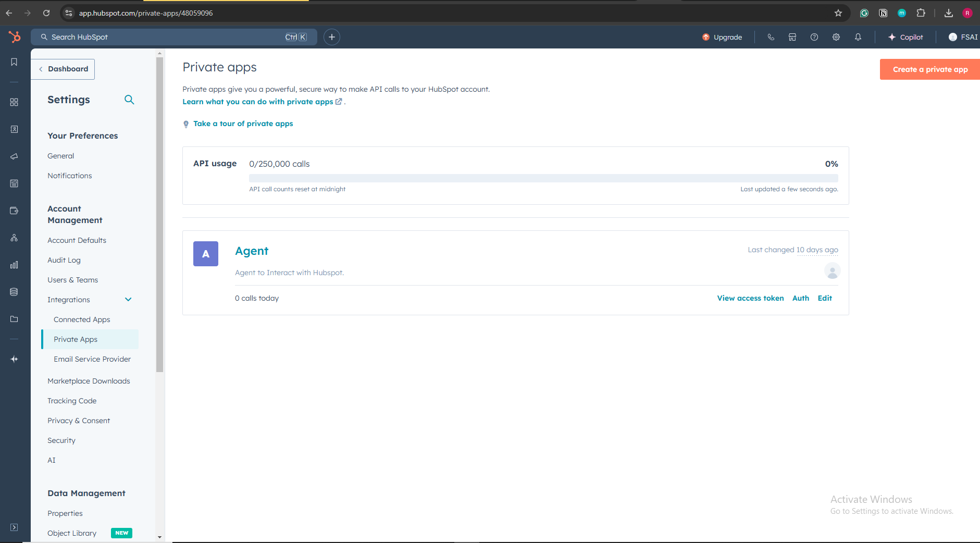Click the user avatar on the Agent card

coord(833,271)
